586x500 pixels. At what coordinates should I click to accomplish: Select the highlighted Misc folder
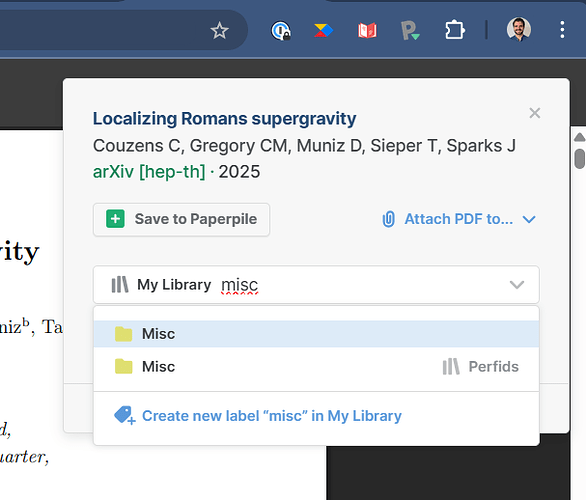pyautogui.click(x=316, y=334)
